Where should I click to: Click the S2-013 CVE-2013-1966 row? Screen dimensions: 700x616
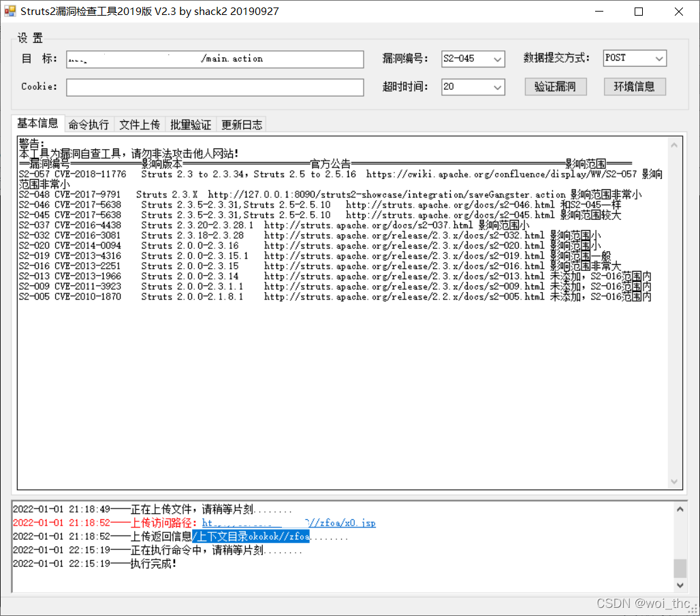[335, 277]
